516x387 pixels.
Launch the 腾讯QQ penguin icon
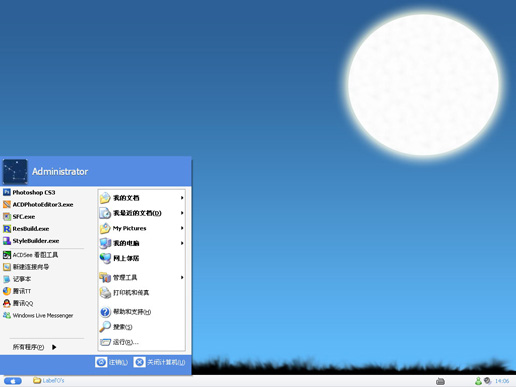(7, 303)
